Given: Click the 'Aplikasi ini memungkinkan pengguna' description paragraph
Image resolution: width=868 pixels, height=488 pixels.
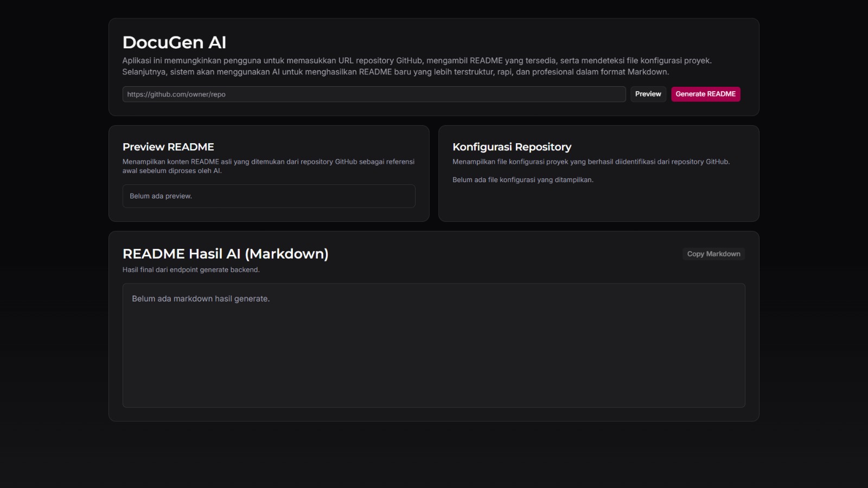Looking at the screenshot, I should point(417,66).
